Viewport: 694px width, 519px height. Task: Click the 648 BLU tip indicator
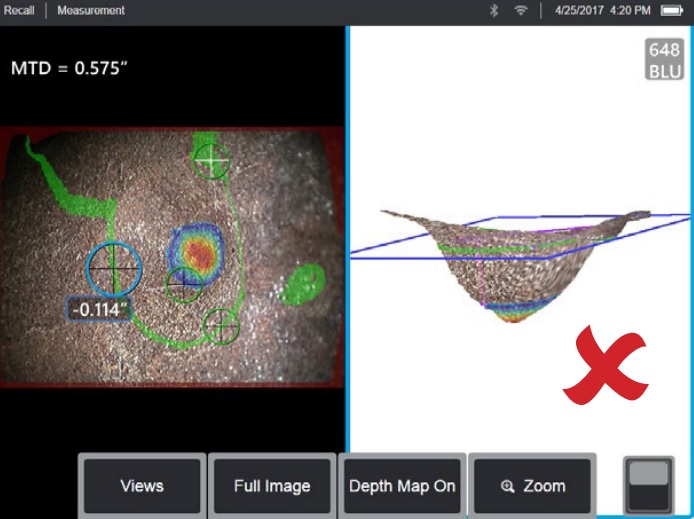664,59
